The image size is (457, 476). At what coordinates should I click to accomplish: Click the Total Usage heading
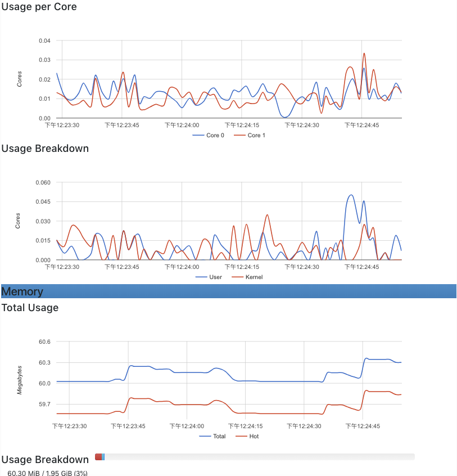coord(30,308)
